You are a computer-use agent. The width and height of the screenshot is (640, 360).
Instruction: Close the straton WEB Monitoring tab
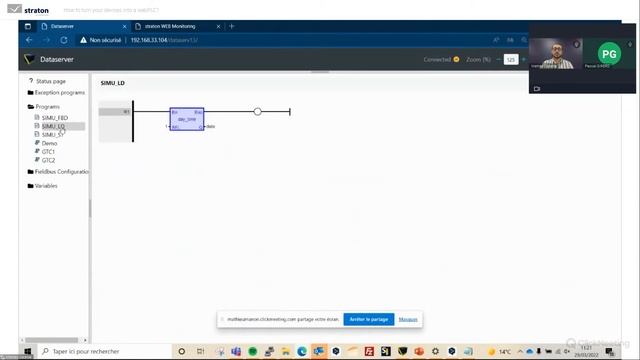click(x=218, y=26)
